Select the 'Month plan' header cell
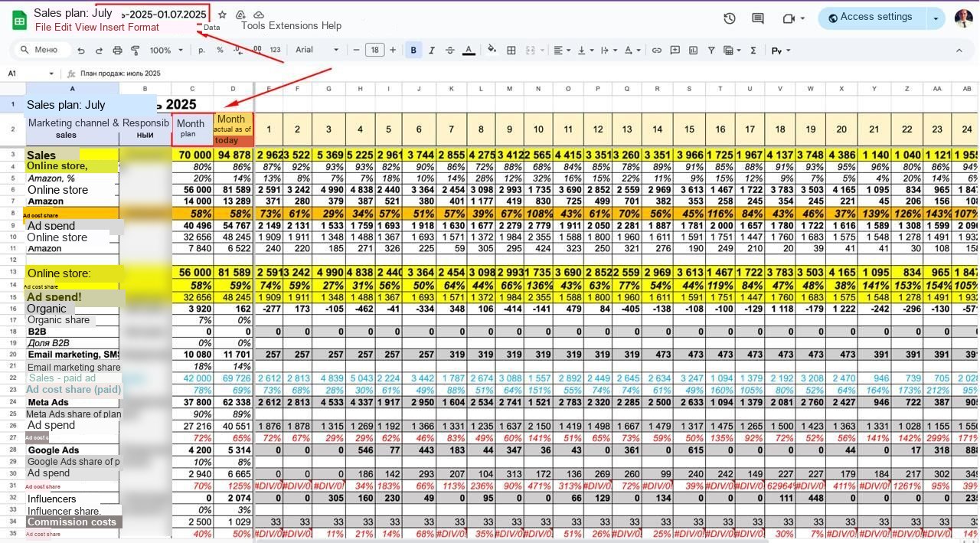980x543 pixels. (192, 129)
